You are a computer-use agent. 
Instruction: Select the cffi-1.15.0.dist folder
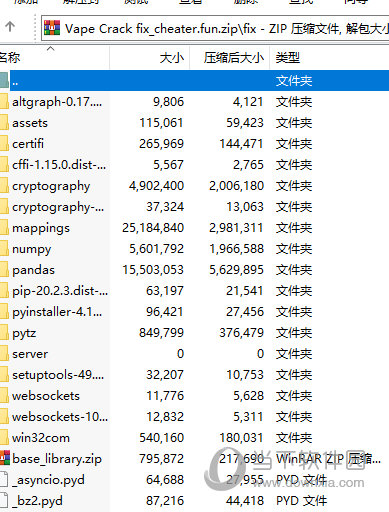(59, 165)
